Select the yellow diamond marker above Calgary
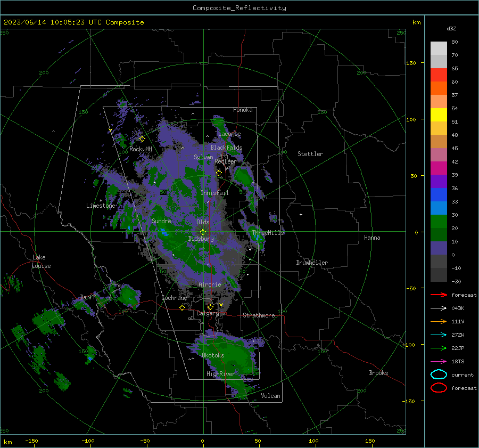The image size is (479, 448). 210,307
